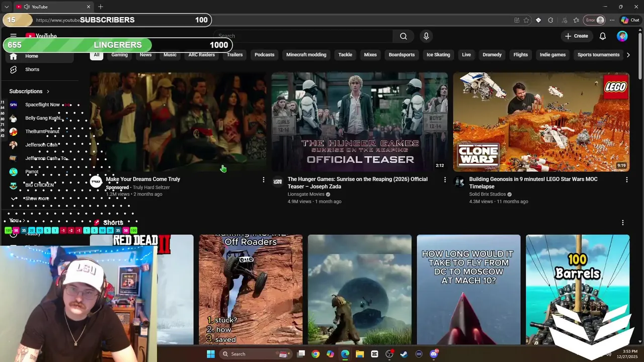
Task: Open options menu for Make Your Dreams ad
Action: tap(263, 179)
